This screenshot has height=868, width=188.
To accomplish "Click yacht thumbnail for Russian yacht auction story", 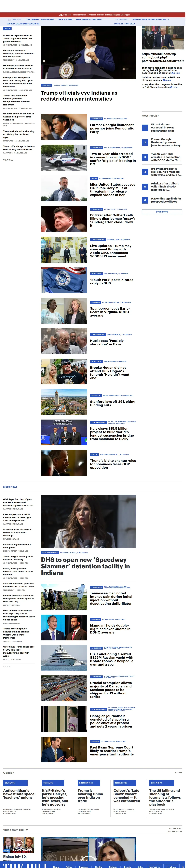I will (x=64, y=658).
